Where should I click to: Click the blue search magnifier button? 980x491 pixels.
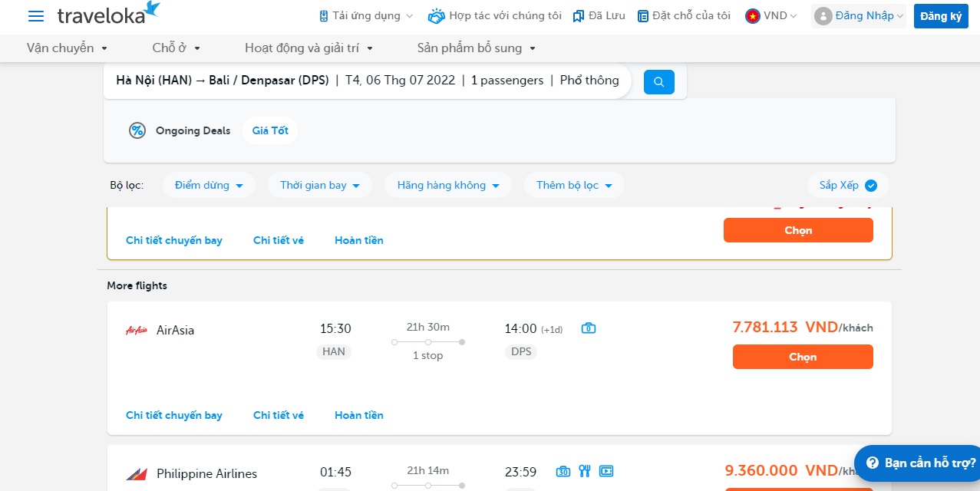(x=658, y=82)
